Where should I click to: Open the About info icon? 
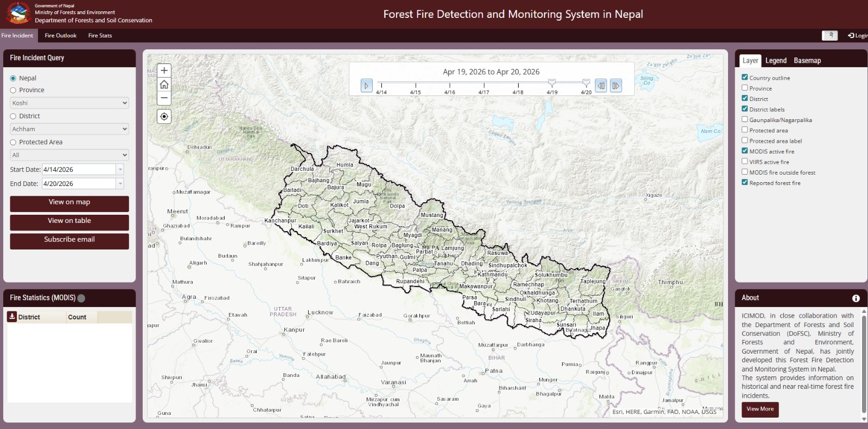pyautogui.click(x=856, y=298)
